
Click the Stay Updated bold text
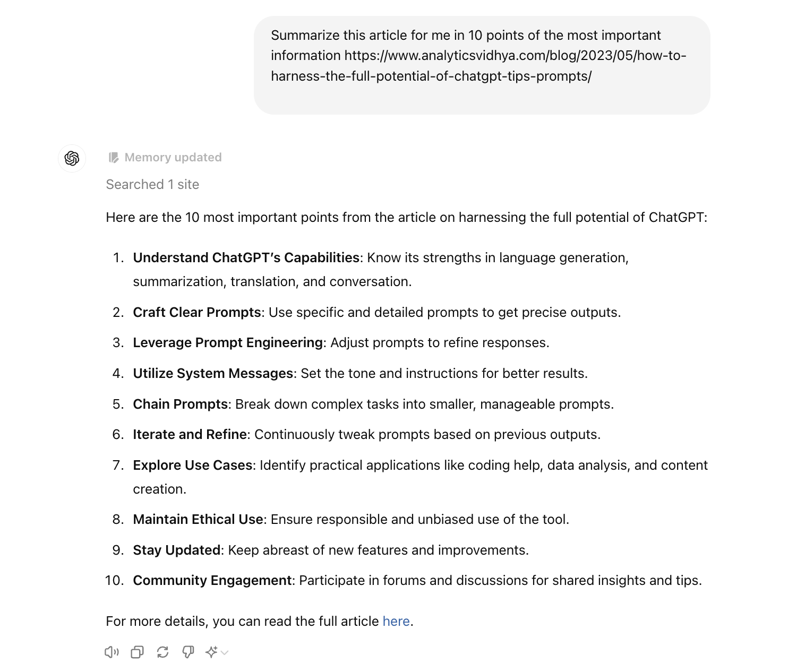click(x=177, y=550)
